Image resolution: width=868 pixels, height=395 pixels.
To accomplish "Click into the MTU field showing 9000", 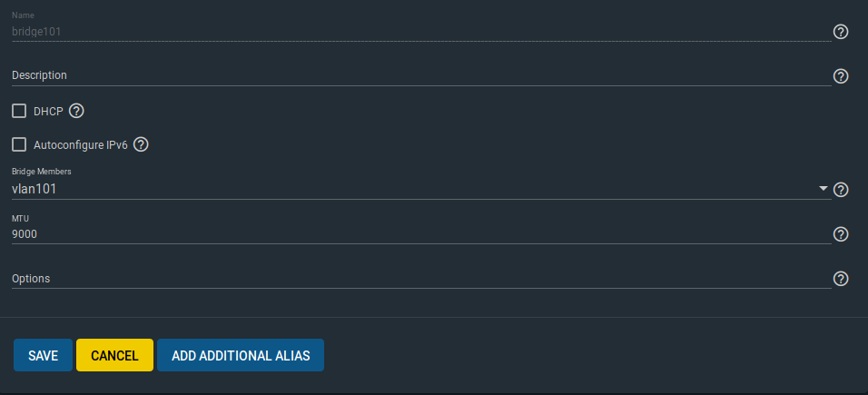I will 421,234.
